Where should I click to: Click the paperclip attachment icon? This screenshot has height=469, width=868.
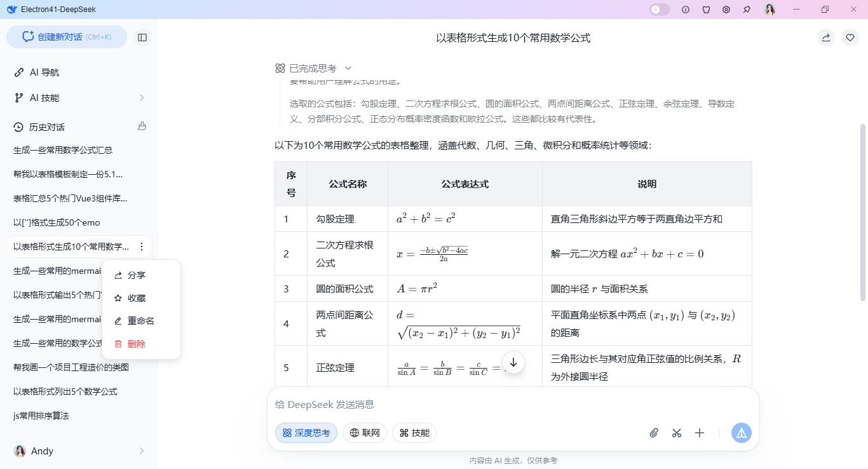click(x=654, y=433)
